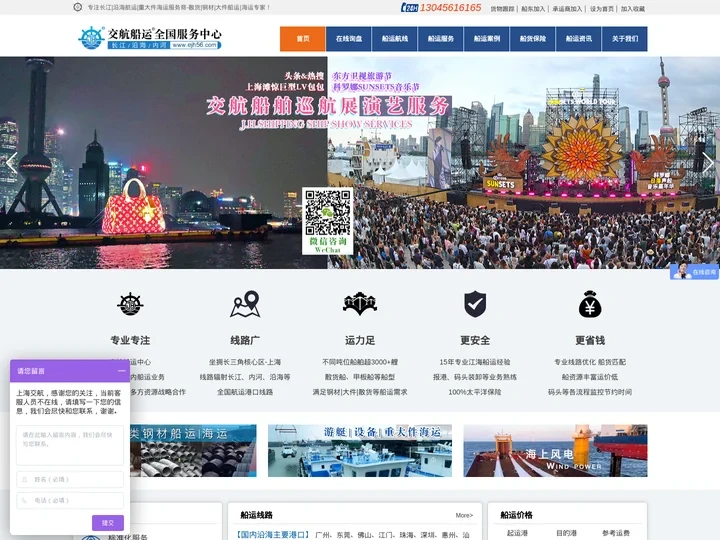Screen dimensions: 720x540
Task: Click the shield check 更安全 icon
Action: [475, 304]
